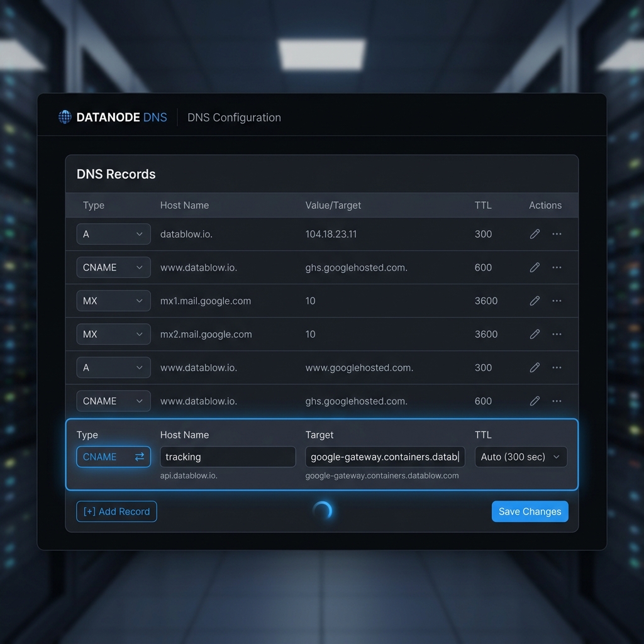Open Type dropdown for www.googlehosted.com. row
This screenshot has width=644, height=644.
pos(113,367)
